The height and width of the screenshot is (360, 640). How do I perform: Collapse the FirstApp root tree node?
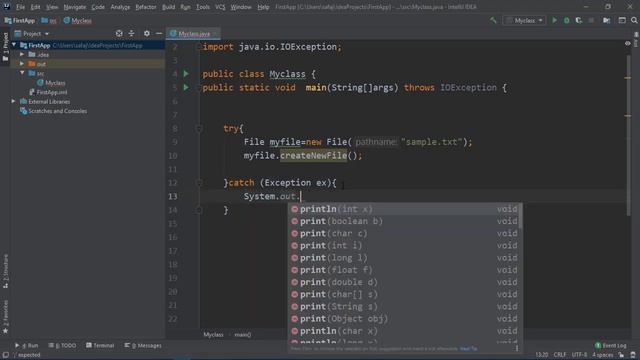tap(14, 45)
